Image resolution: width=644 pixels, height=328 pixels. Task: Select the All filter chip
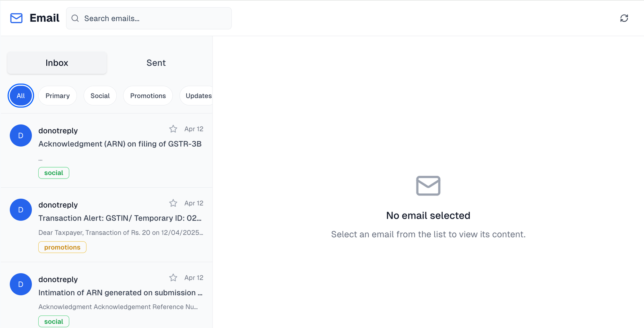click(x=21, y=95)
